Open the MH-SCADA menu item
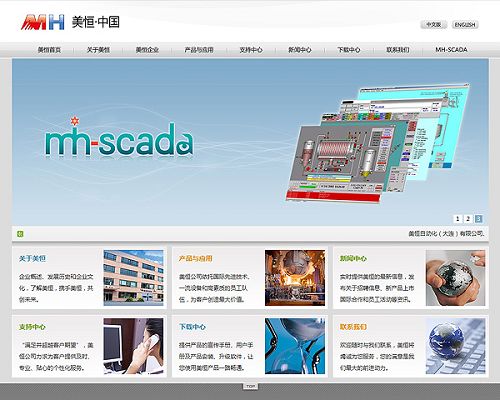 (x=451, y=50)
